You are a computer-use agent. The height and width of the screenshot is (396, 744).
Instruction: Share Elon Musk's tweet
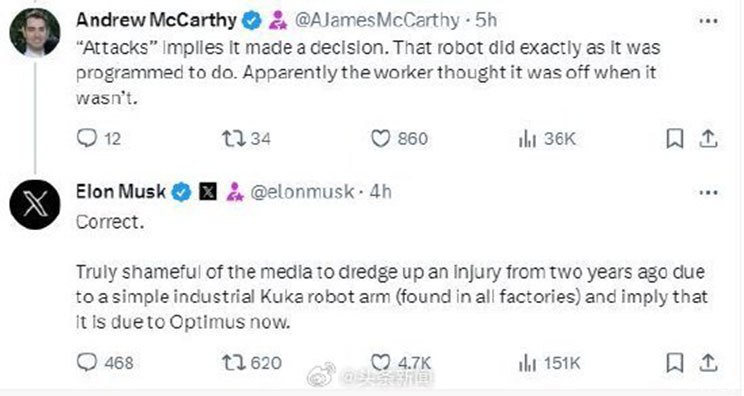tap(708, 363)
